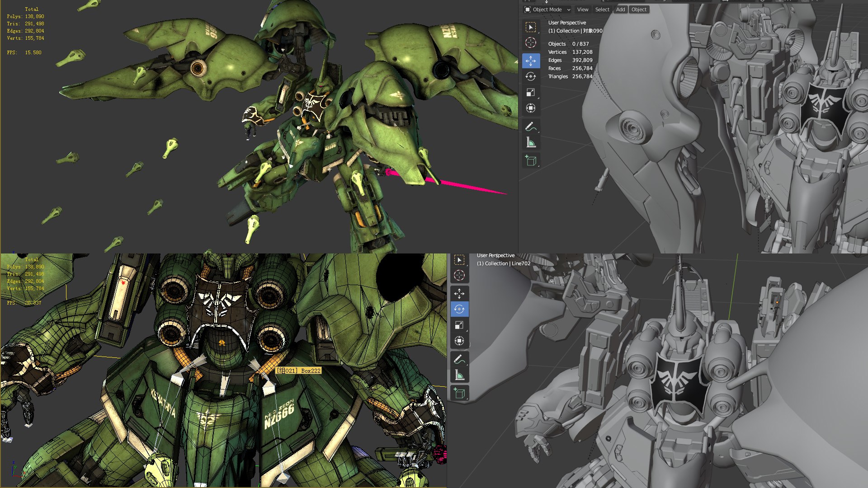Click the 'Faces 256,784' statistic
Screen dimensions: 868x488
pyautogui.click(x=570, y=68)
